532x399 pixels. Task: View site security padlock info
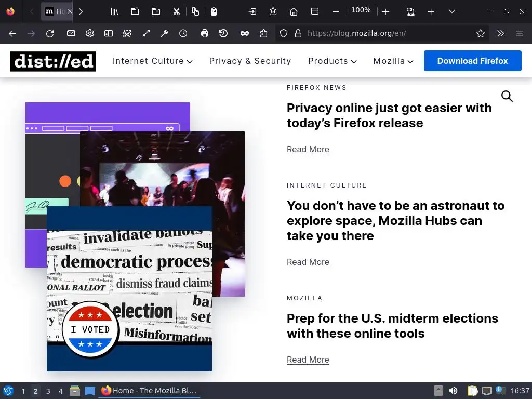click(298, 33)
